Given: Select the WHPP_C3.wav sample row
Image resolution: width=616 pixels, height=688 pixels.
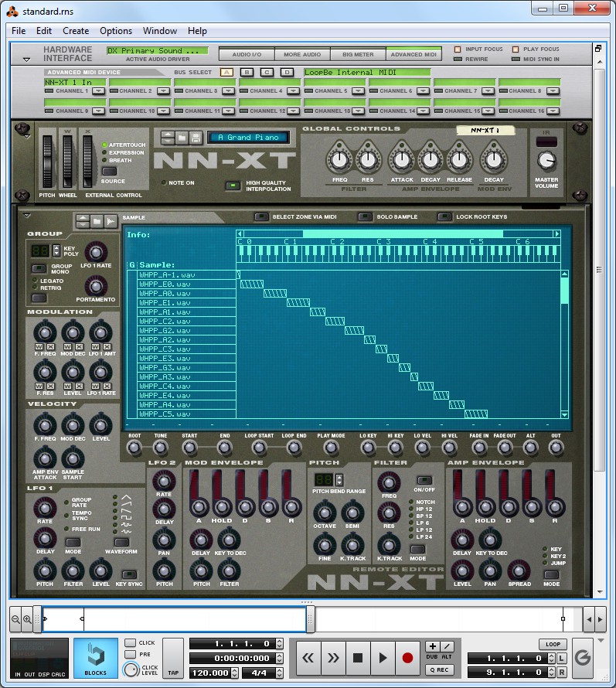Looking at the screenshot, I should (187, 349).
